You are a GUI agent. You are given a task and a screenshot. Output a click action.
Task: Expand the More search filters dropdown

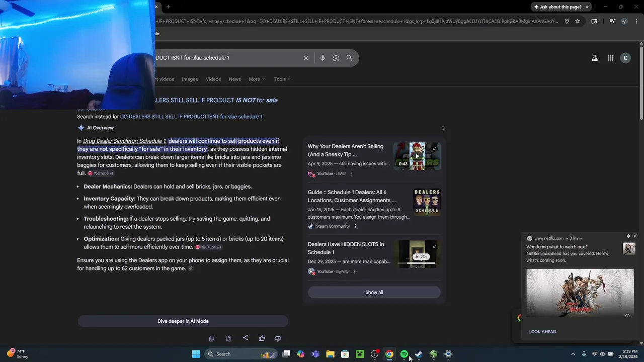[x=257, y=79]
